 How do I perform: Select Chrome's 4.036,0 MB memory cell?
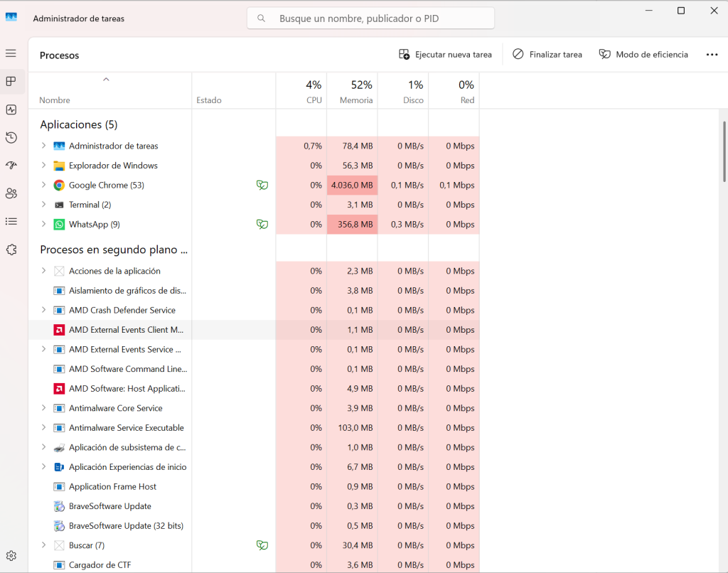(x=352, y=186)
